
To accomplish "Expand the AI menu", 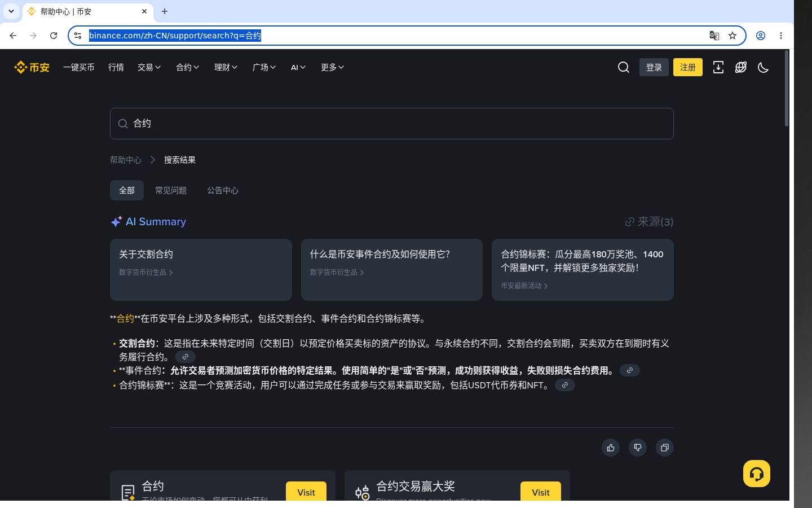I will pyautogui.click(x=298, y=67).
